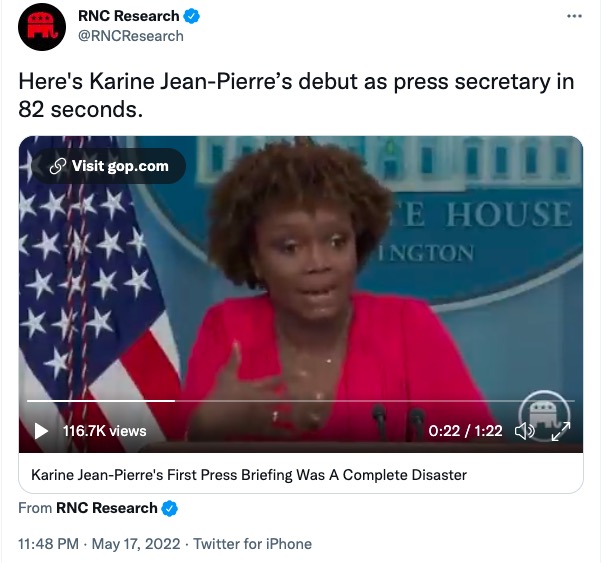Click the RNC Research display name
601x563 pixels.
tap(128, 16)
